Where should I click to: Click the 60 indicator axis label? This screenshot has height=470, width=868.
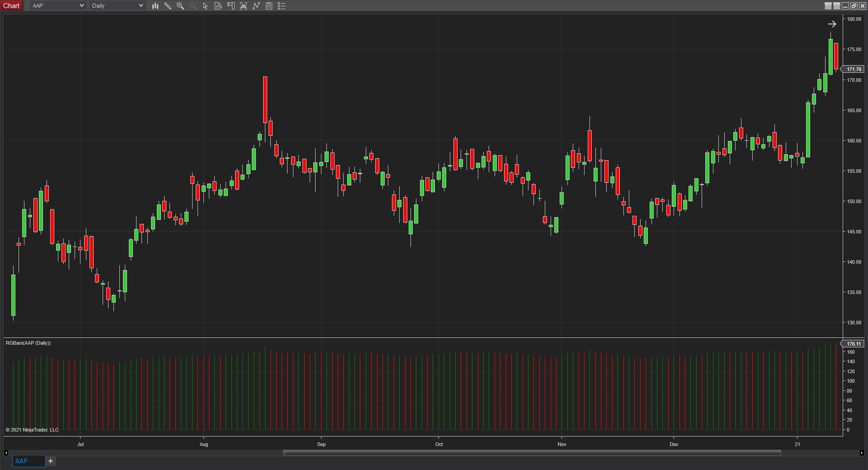click(849, 400)
